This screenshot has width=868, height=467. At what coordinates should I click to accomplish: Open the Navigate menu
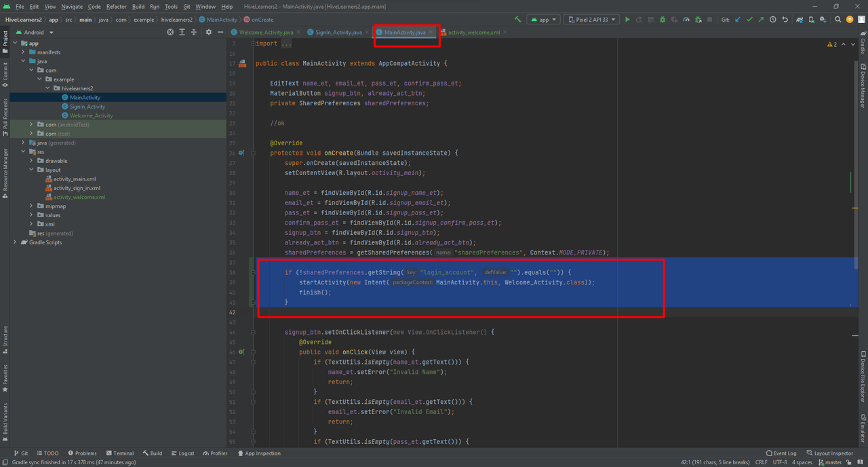(72, 7)
